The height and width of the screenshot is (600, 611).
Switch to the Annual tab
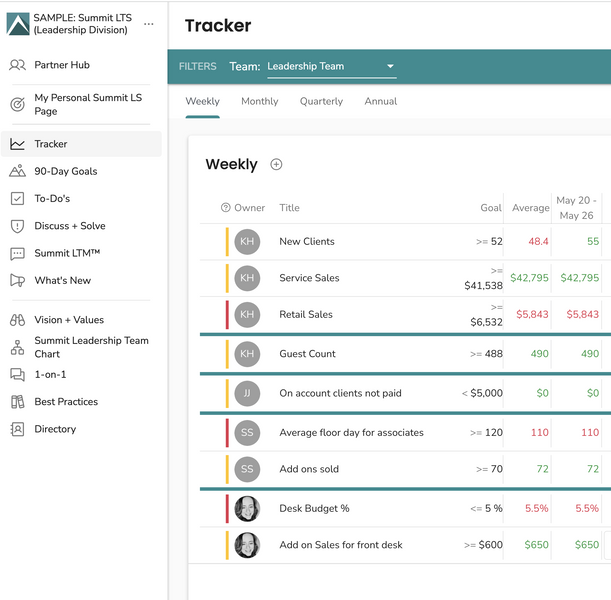381,102
